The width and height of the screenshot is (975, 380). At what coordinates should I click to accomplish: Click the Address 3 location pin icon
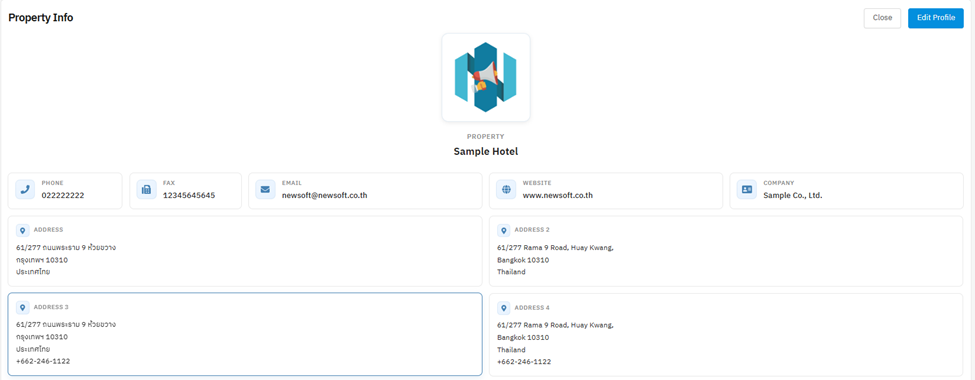tap(22, 308)
